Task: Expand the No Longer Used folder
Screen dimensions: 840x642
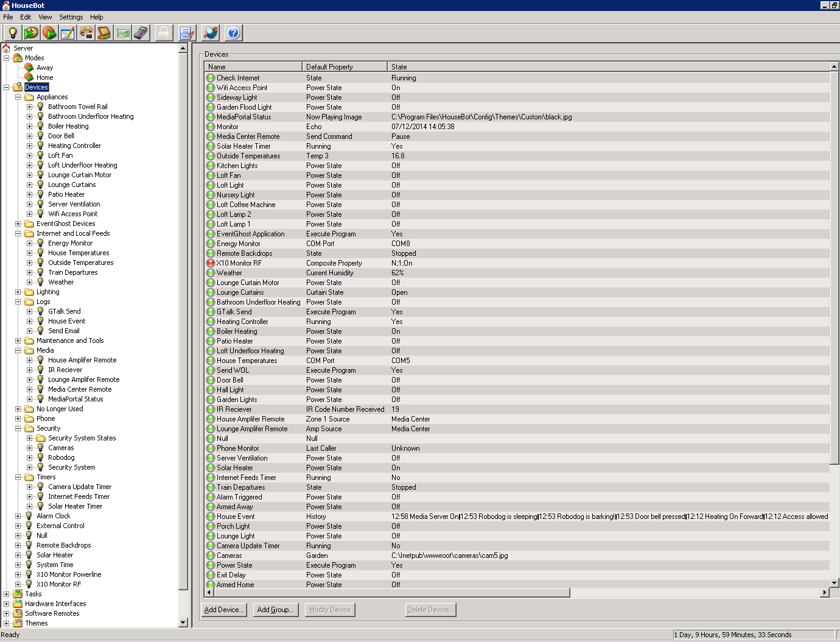Action: tap(18, 409)
